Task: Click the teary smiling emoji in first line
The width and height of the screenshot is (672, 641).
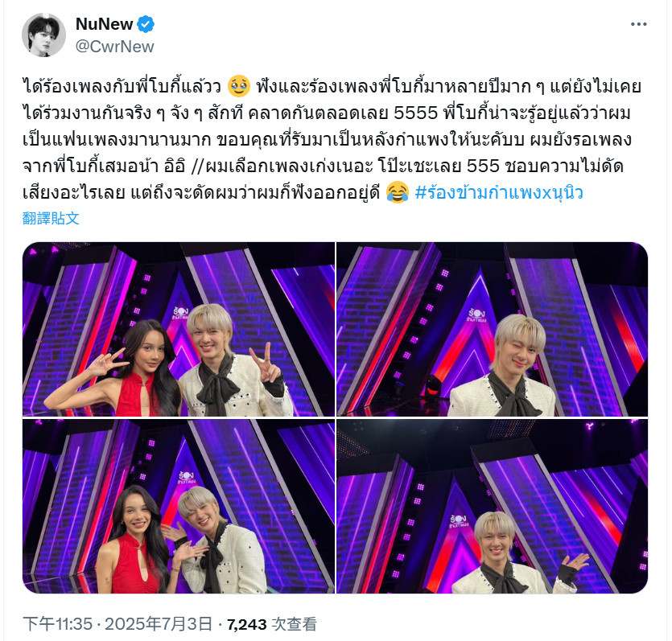Action: tap(239, 86)
